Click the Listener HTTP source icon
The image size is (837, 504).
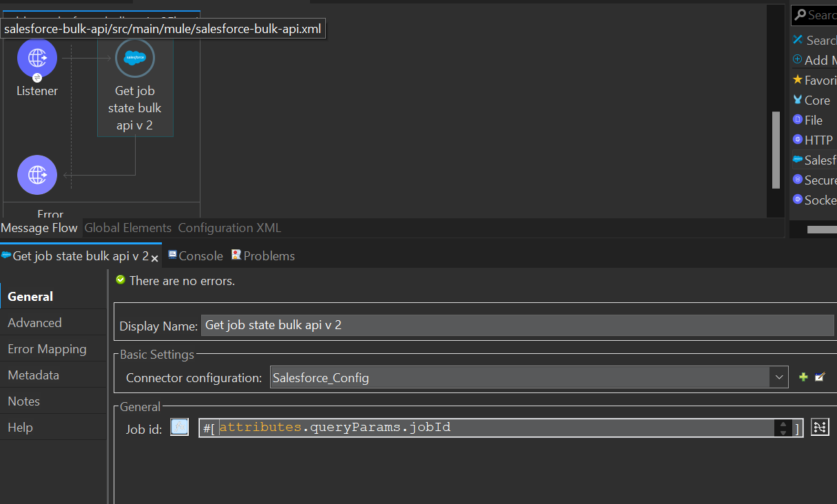(37, 58)
